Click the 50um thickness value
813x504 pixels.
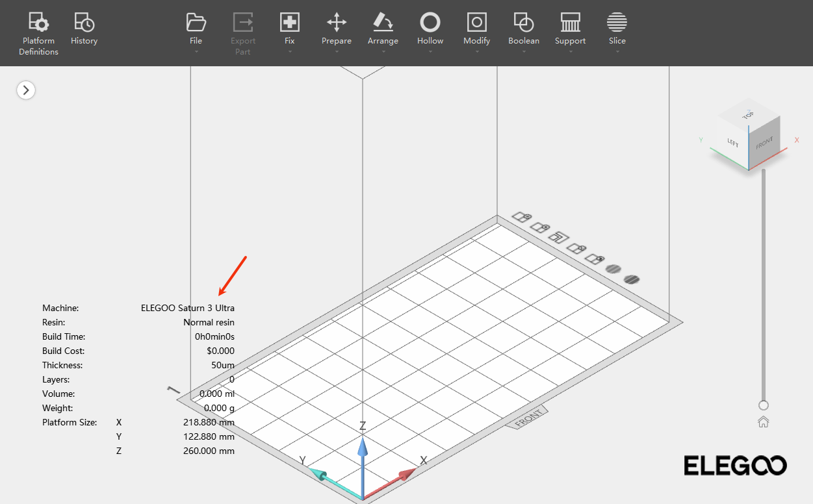[223, 365]
